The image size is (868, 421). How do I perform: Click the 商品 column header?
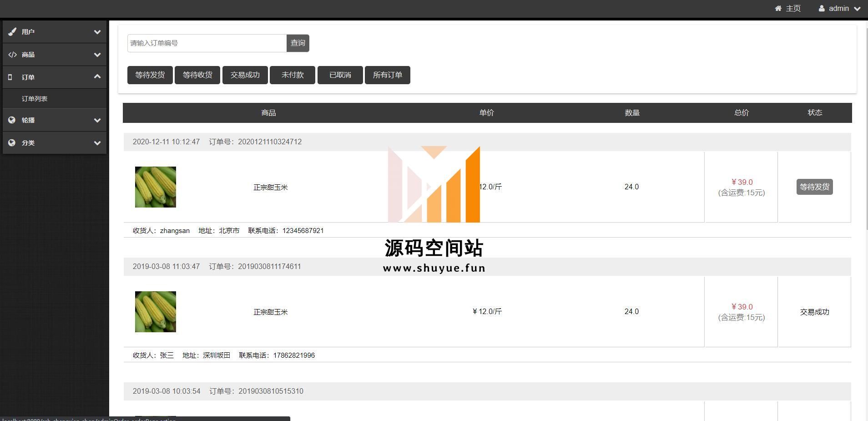pos(269,113)
